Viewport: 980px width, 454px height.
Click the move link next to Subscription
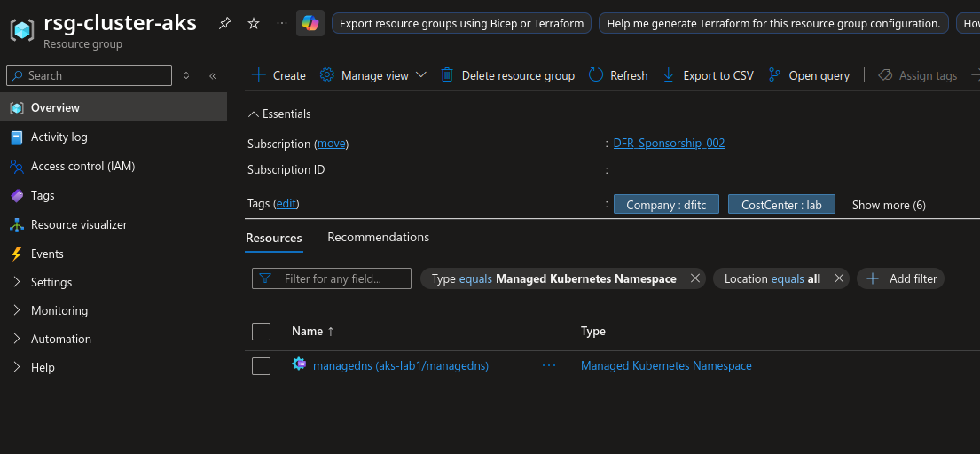tap(332, 144)
